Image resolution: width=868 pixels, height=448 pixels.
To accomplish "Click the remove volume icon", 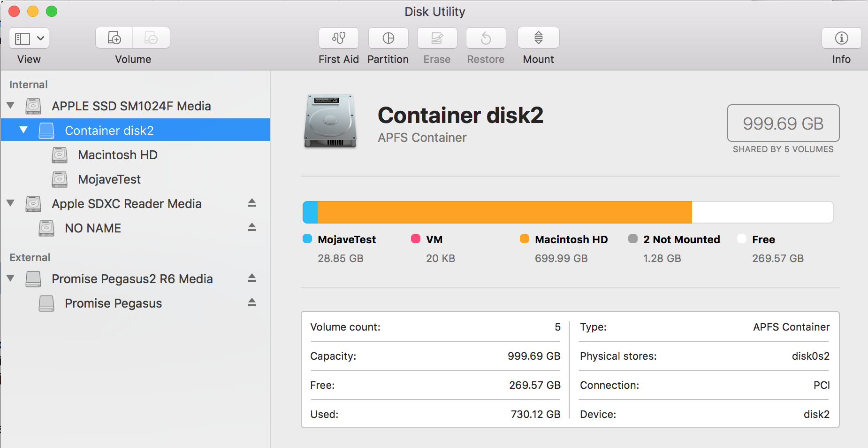I will [151, 38].
